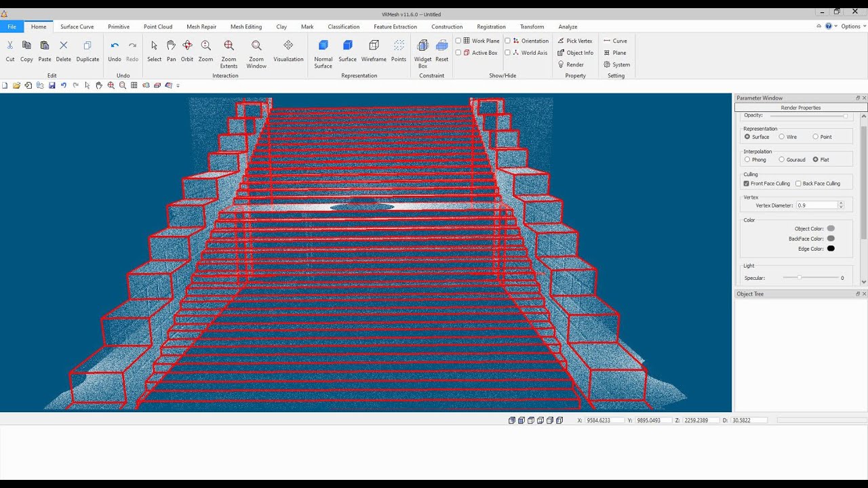
Task: Enable the World Axis checkbox
Action: coord(507,53)
